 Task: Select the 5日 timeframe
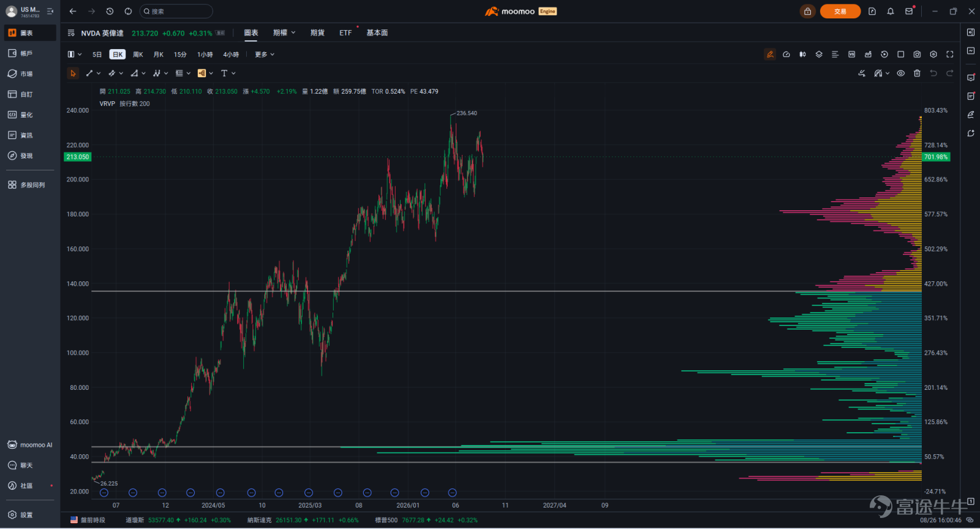click(97, 55)
